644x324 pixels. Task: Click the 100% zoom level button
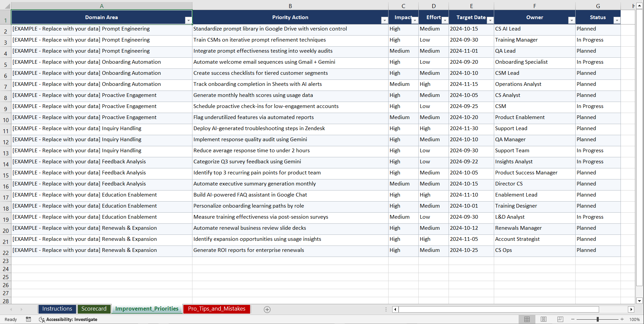click(x=635, y=319)
